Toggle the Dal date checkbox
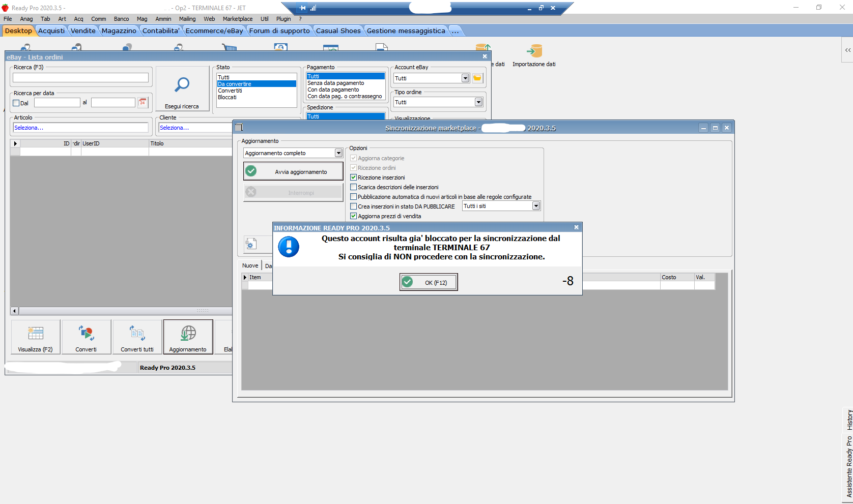The height and width of the screenshot is (504, 853). click(16, 103)
